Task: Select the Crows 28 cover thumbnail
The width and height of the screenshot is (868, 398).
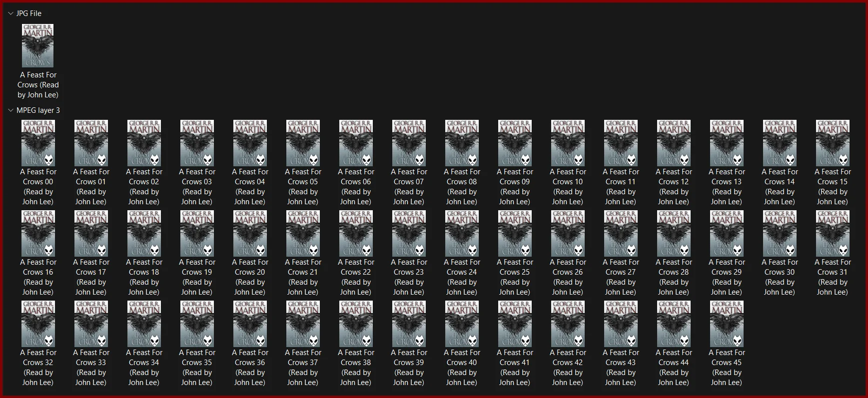Action: pyautogui.click(x=674, y=233)
